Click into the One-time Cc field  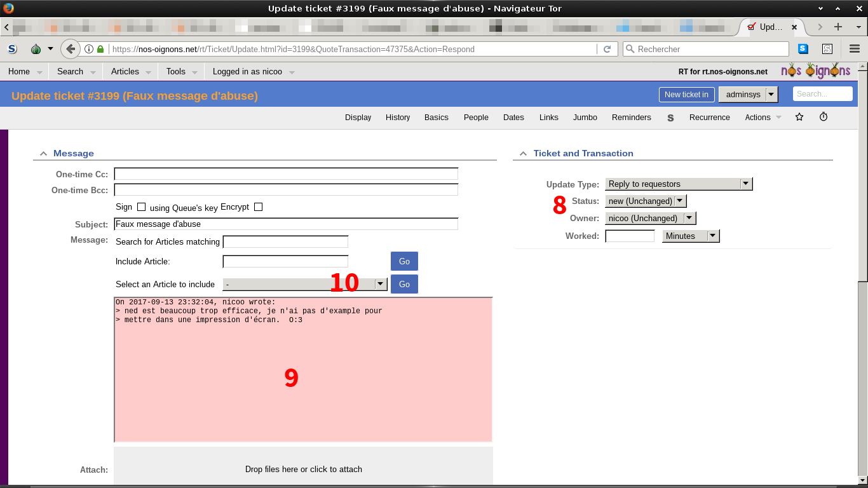[286, 174]
